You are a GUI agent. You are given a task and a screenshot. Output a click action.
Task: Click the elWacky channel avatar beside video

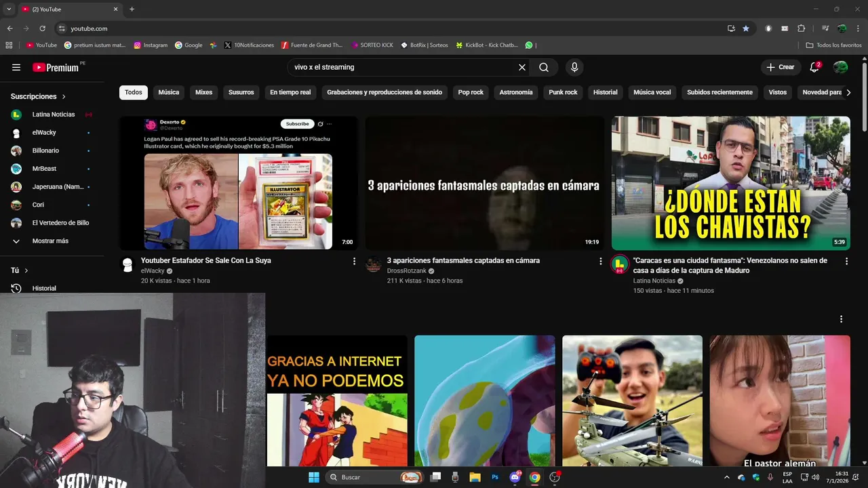pos(127,264)
